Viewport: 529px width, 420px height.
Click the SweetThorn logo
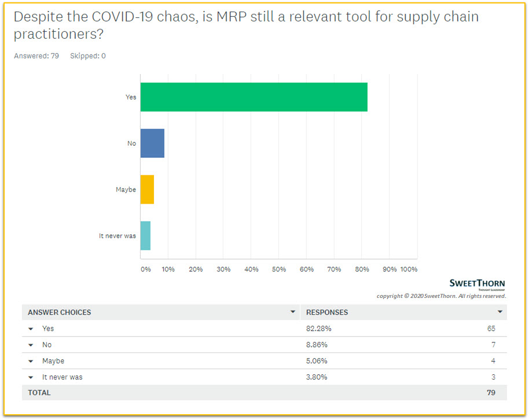477,283
